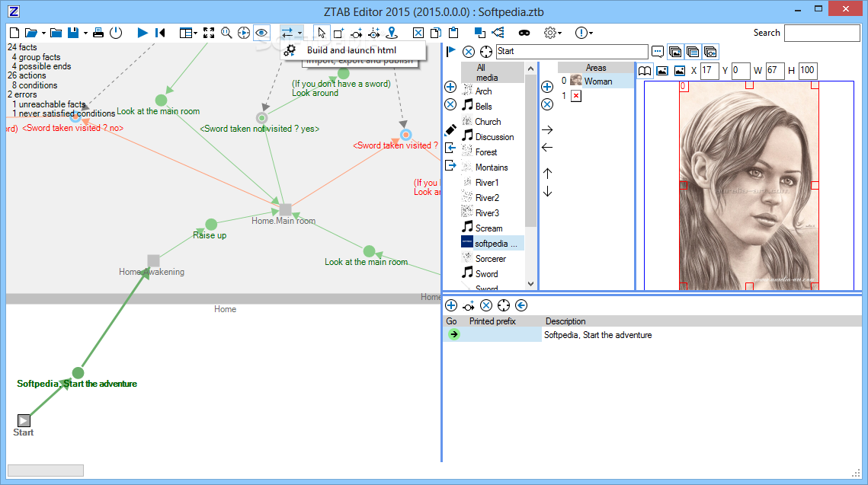Click the map pin location tool
The width and height of the screenshot is (868, 485).
392,34
